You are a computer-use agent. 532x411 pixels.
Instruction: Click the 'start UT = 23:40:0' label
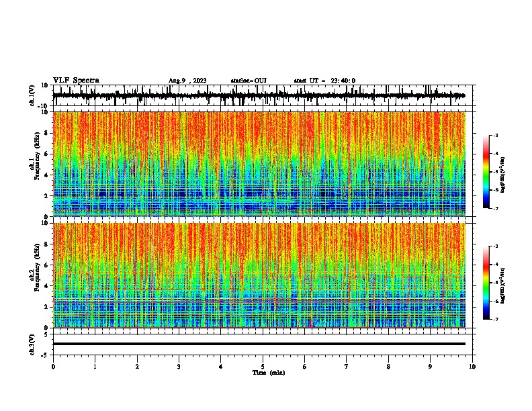tap(324, 81)
